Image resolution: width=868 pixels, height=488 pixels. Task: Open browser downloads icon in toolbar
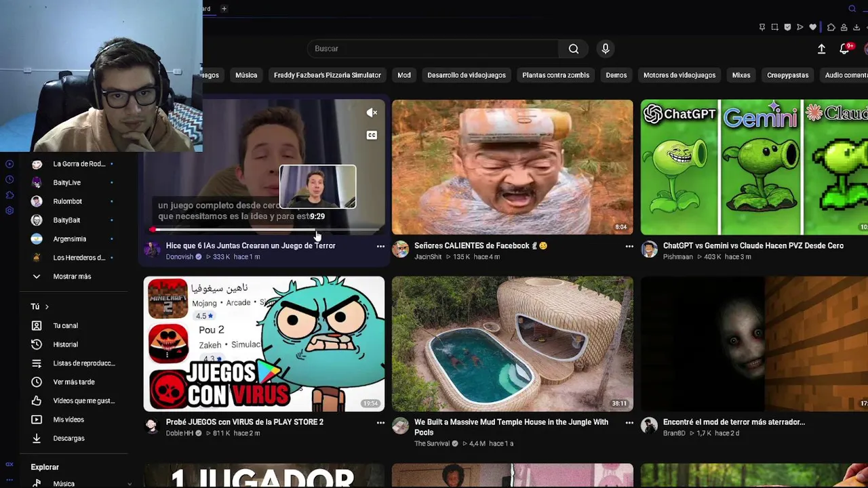point(856,27)
